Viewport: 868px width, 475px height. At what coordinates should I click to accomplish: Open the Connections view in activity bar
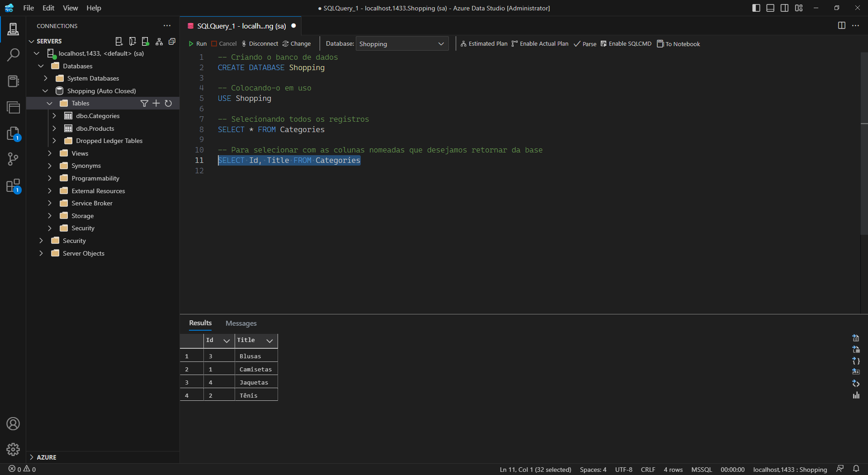(x=13, y=29)
